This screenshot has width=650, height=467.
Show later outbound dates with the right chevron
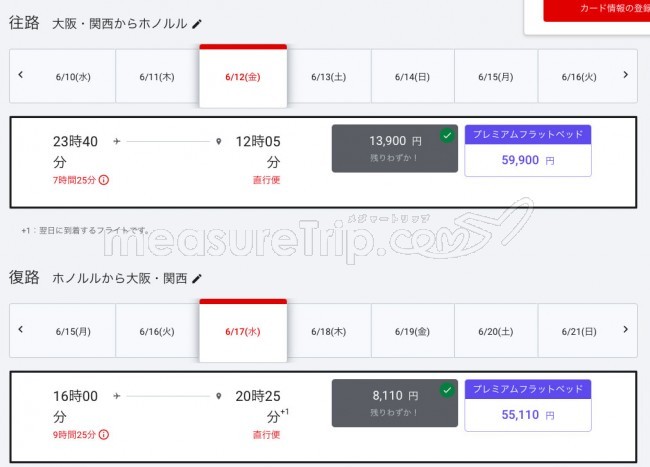click(626, 75)
